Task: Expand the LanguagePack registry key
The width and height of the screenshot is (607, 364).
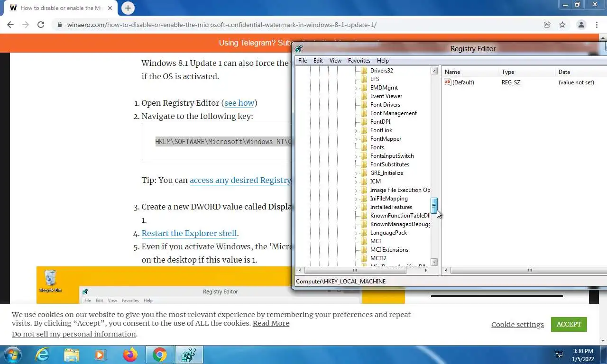Action: (x=356, y=233)
